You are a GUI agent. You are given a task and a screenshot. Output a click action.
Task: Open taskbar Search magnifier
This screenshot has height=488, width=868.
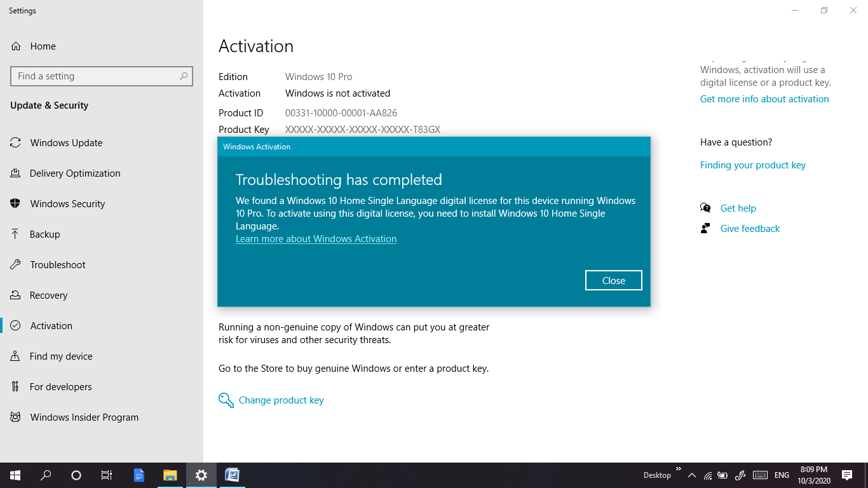click(x=46, y=475)
